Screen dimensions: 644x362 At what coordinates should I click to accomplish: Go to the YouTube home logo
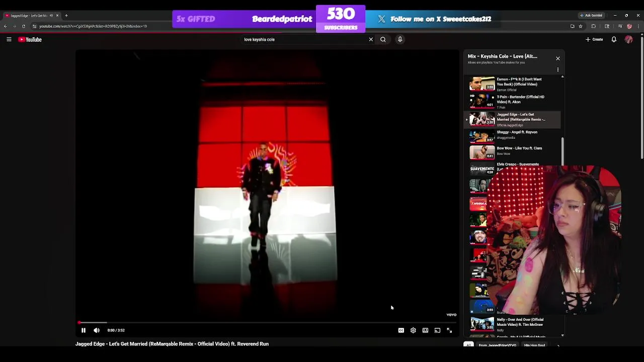point(30,39)
